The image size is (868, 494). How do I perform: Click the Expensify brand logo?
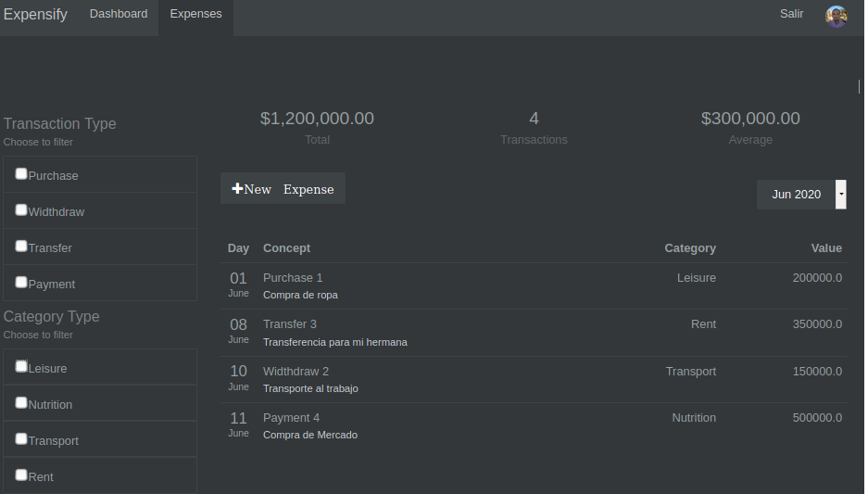pos(35,15)
